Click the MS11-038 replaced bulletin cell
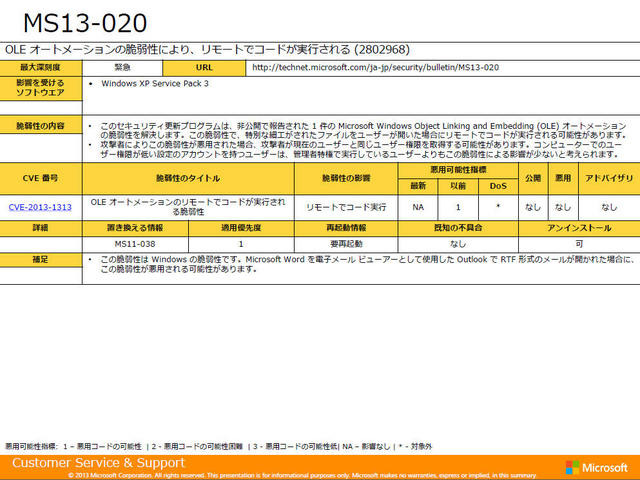This screenshot has width=640, height=480. coord(135,244)
